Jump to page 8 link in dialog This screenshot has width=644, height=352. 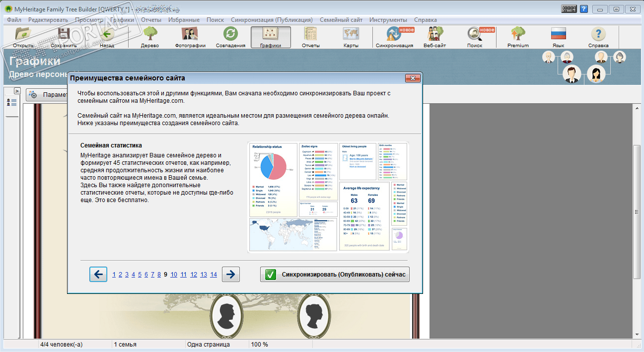(x=159, y=274)
